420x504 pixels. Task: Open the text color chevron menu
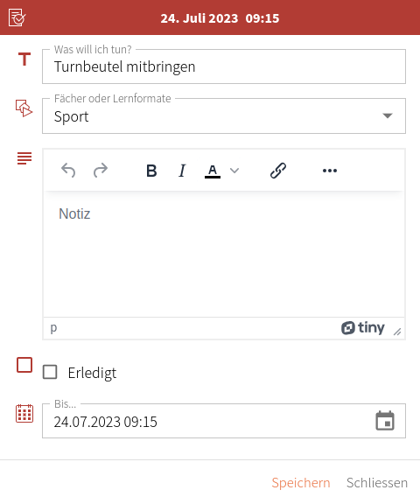[234, 171]
